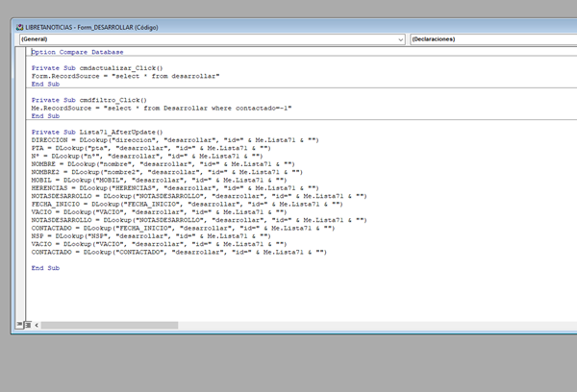Click the NSP = DLookup("NSP") line
577x392 pixels.
[151, 236]
